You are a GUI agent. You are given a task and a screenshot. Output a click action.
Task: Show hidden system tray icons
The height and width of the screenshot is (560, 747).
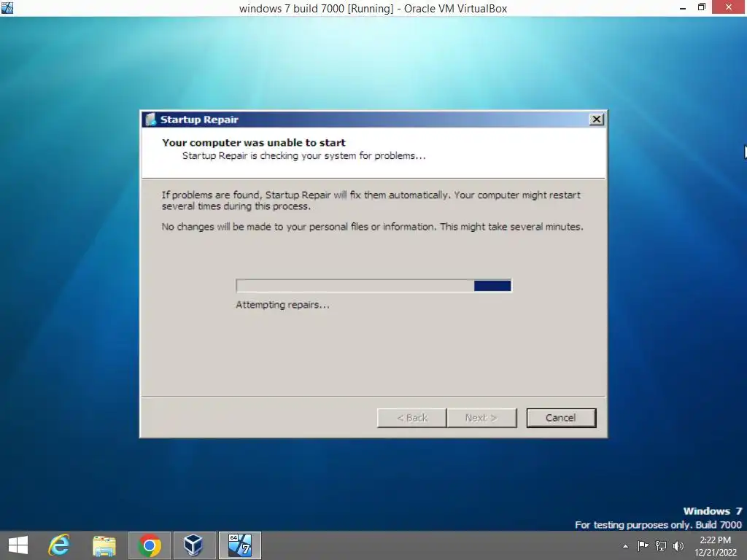(625, 546)
